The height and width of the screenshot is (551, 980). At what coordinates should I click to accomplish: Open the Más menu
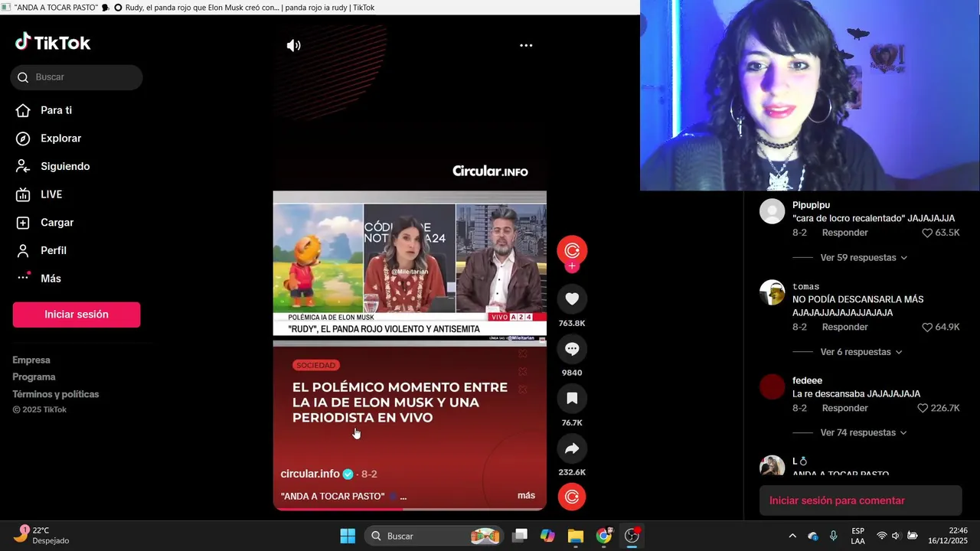50,279
